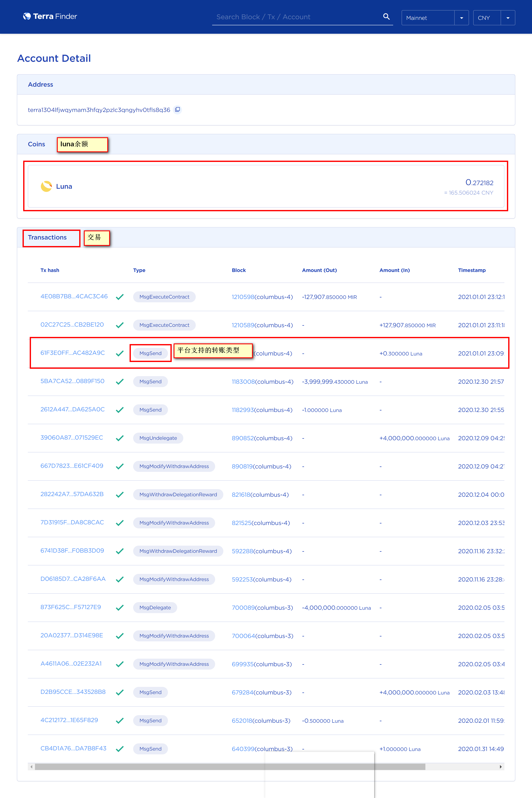Click the Mainnet dropdown arrow
This screenshot has width=532, height=798.
pyautogui.click(x=461, y=18)
